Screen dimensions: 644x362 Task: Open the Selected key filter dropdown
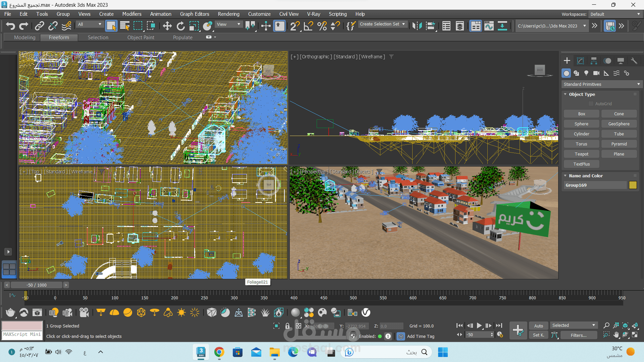click(574, 325)
